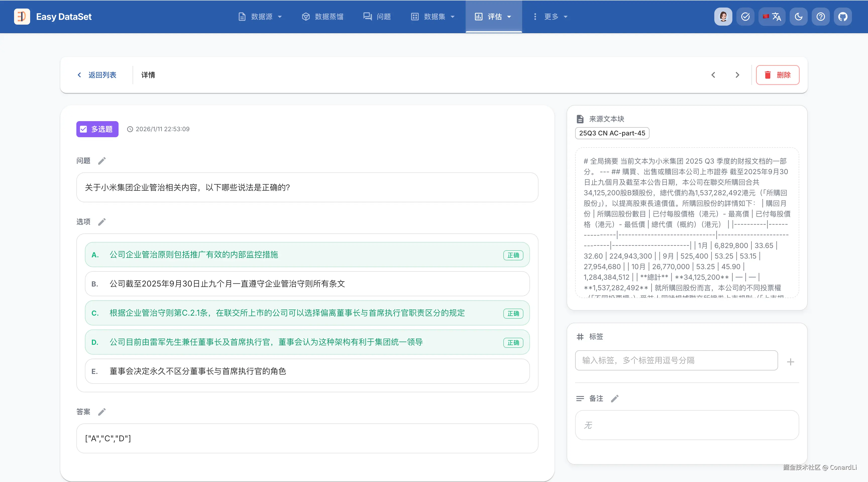Viewport: 868px width, 482px height.
Task: Go to the 问题 menu item
Action: tap(377, 17)
